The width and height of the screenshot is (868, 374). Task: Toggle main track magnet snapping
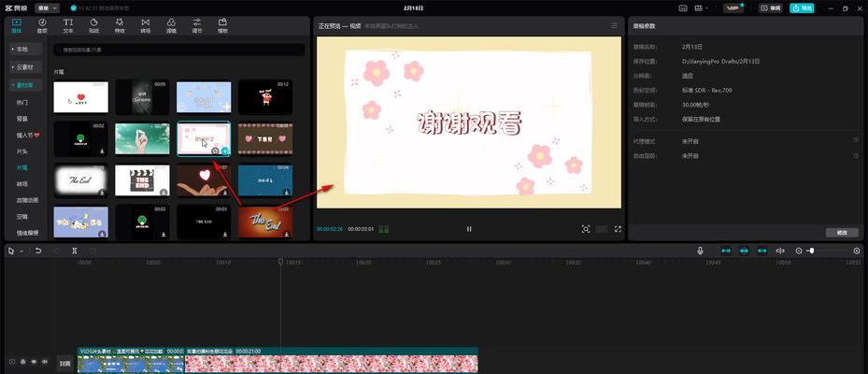pos(726,251)
